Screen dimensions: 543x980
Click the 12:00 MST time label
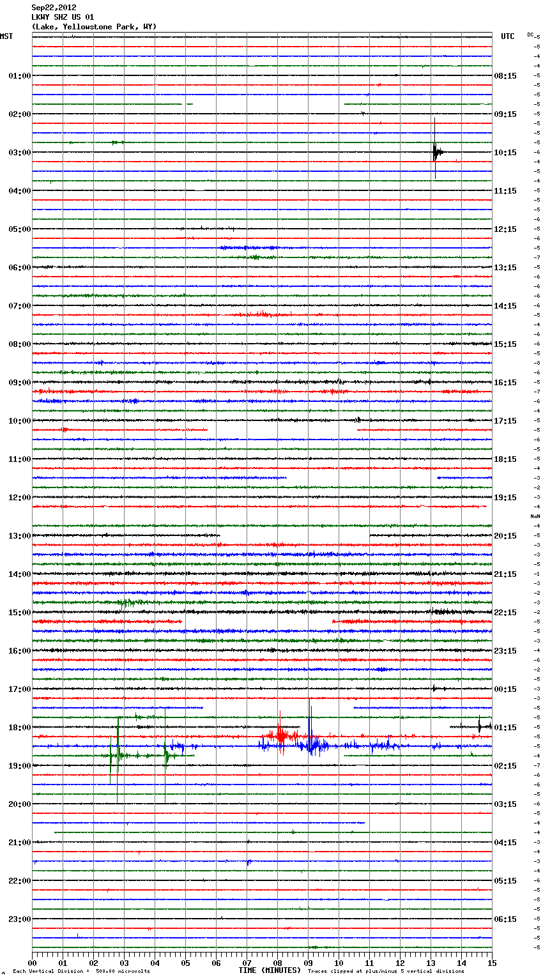click(19, 498)
